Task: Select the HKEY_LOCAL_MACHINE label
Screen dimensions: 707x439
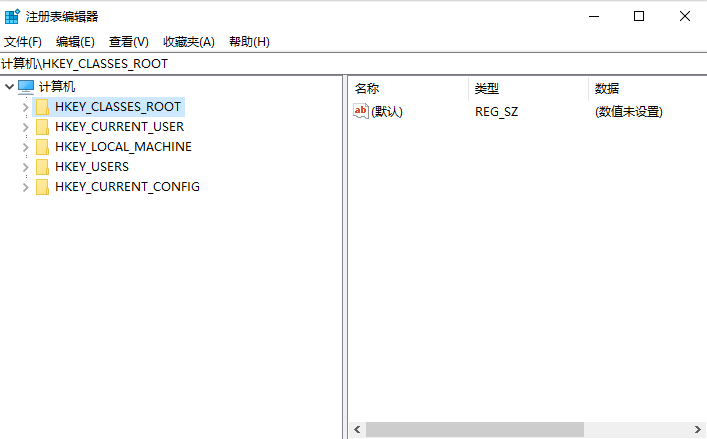Action: click(x=123, y=146)
